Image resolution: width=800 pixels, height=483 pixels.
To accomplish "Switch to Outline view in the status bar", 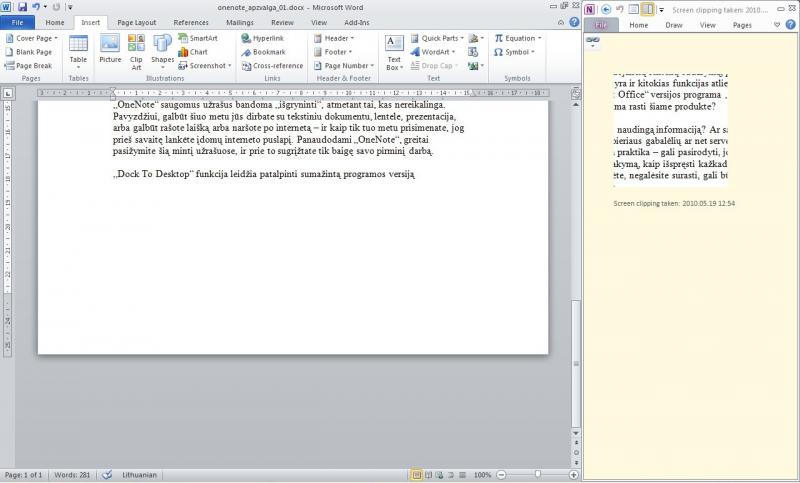I will [451, 475].
